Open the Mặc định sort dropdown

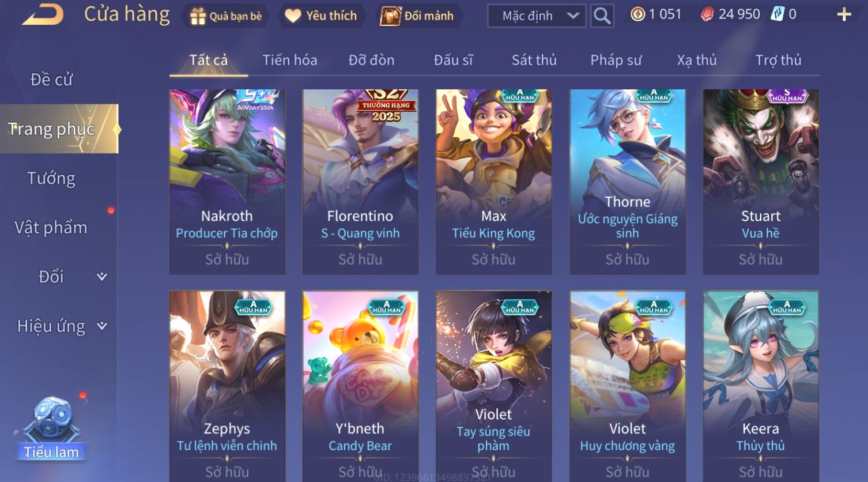537,16
